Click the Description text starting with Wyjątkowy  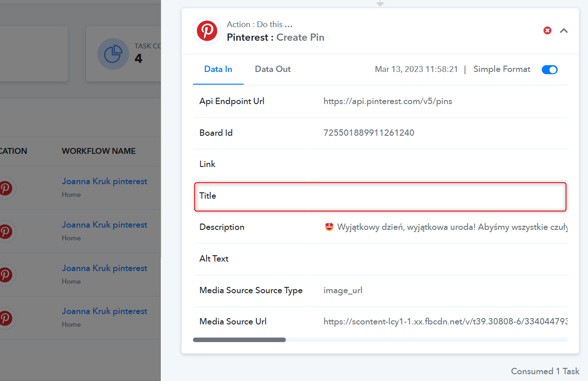click(446, 227)
